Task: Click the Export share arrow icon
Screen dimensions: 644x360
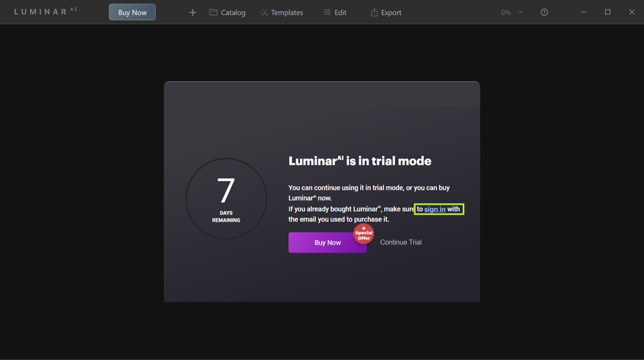Action: tap(374, 13)
